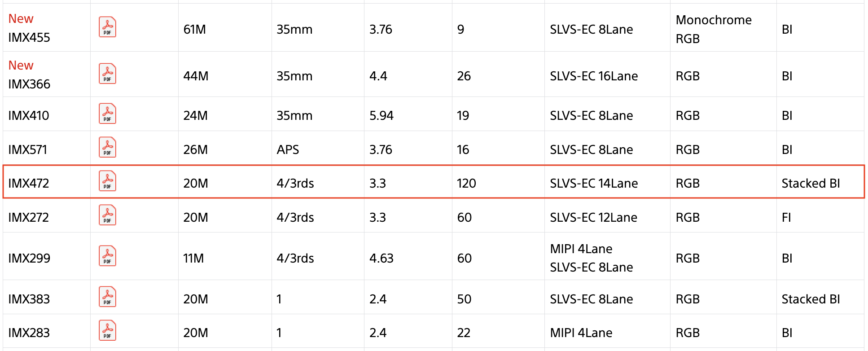Open the PDF datasheet for IMX366
Viewport: 868px width, 351px height.
point(107,74)
